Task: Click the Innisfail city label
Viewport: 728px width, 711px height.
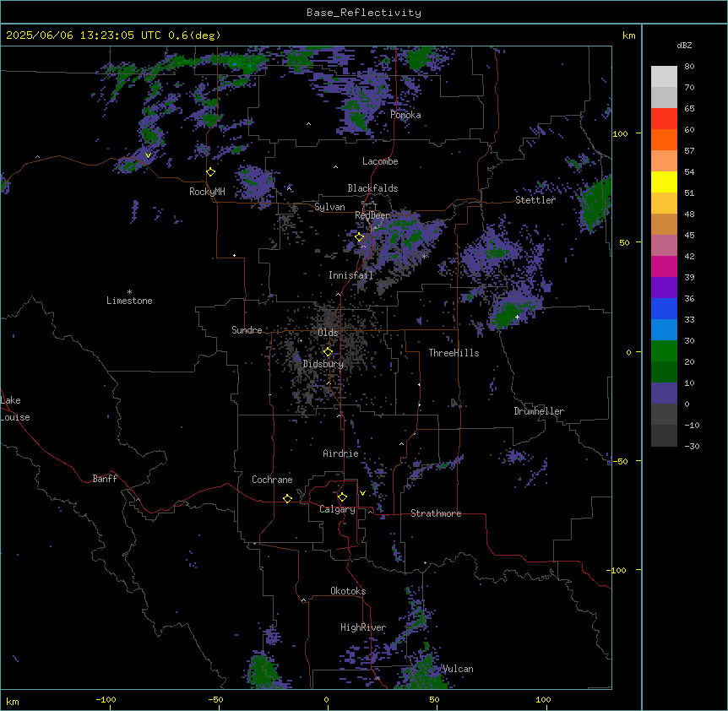Action: [x=350, y=275]
